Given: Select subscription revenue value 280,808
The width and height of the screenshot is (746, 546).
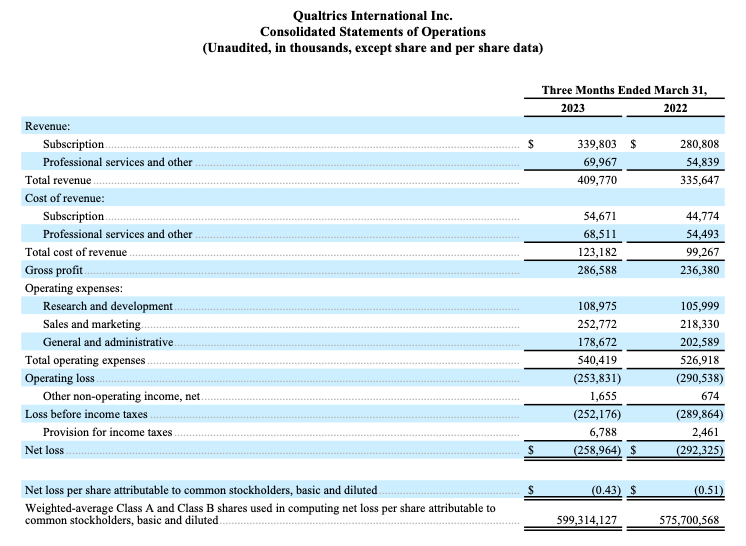Looking at the screenshot, I should tap(699, 144).
